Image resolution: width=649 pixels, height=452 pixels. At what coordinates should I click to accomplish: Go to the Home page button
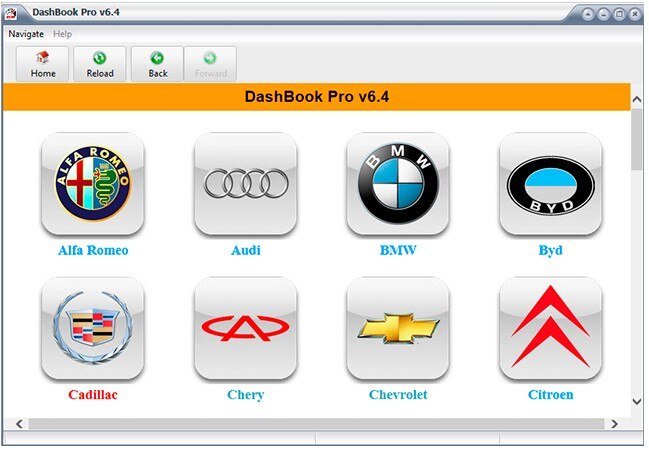(43, 64)
